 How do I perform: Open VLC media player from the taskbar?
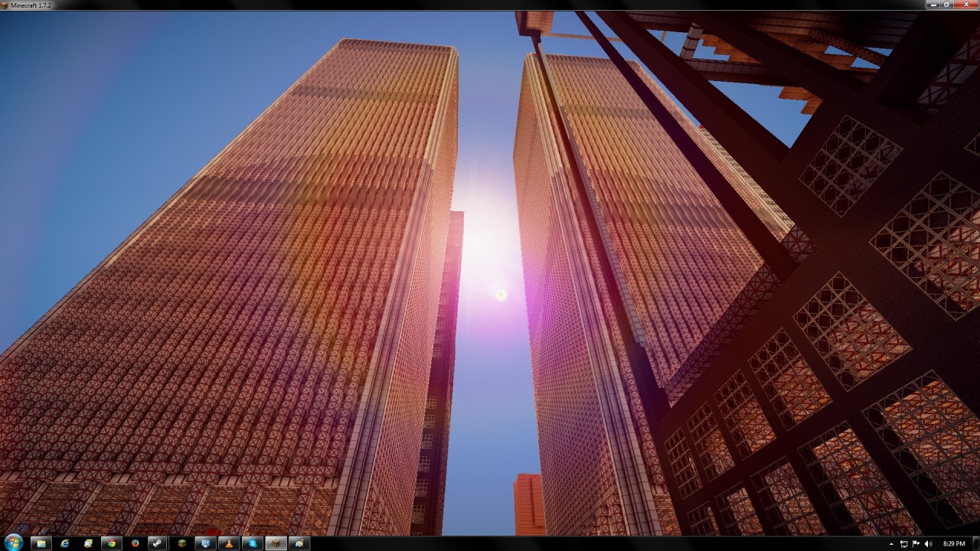[229, 543]
